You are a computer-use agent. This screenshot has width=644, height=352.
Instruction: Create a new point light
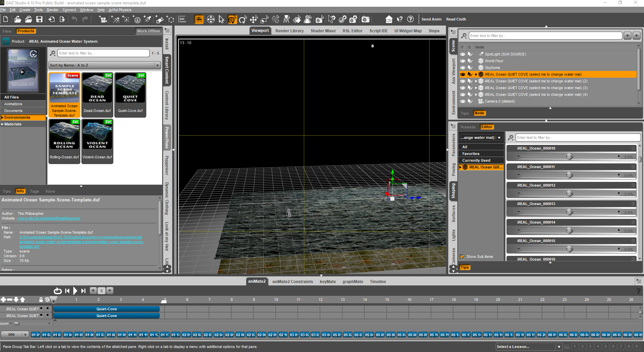click(126, 19)
